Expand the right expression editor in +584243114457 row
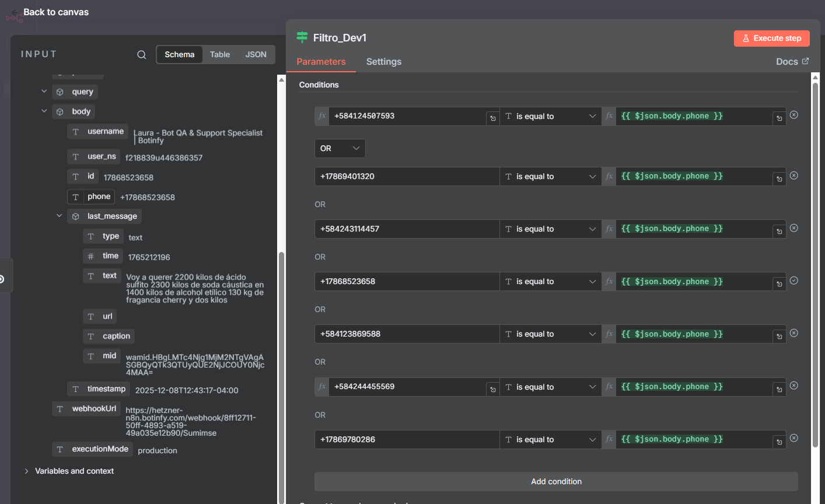825x504 pixels. point(779,232)
